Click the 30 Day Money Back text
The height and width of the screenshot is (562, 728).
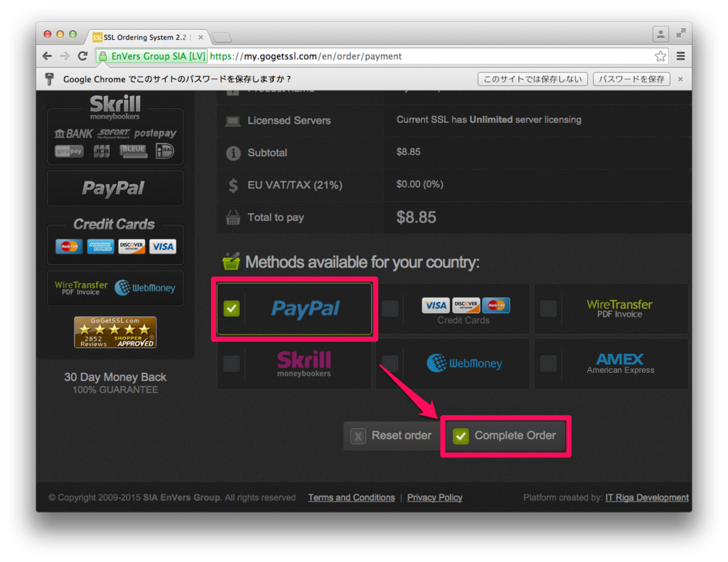coord(115,377)
